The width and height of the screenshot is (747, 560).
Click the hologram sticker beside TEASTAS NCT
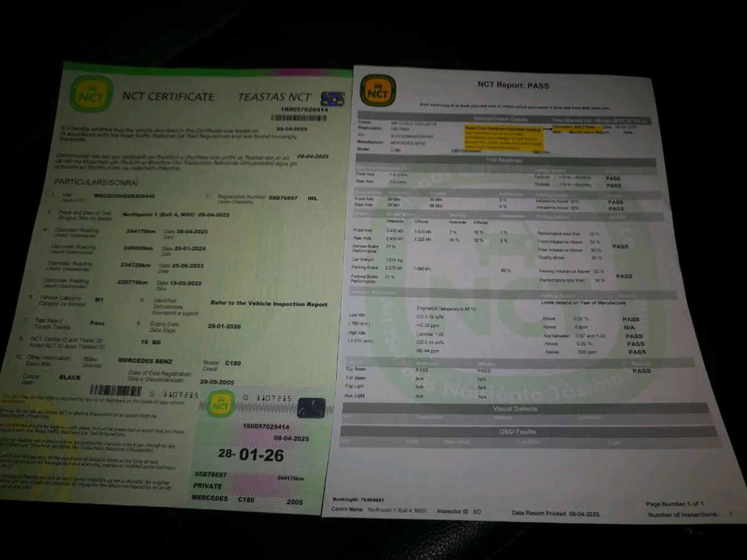pyautogui.click(x=332, y=98)
